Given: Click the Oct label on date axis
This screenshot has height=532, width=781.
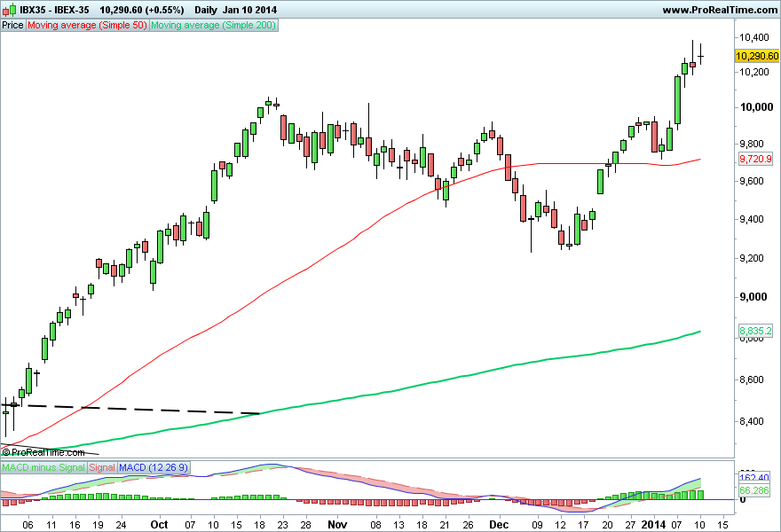Looking at the screenshot, I should [x=160, y=525].
